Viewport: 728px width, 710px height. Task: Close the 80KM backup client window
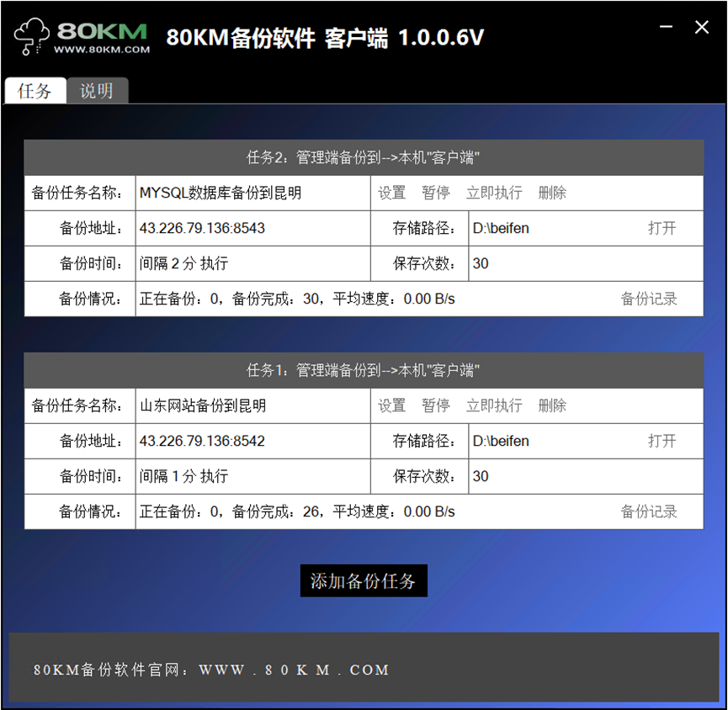[702, 27]
